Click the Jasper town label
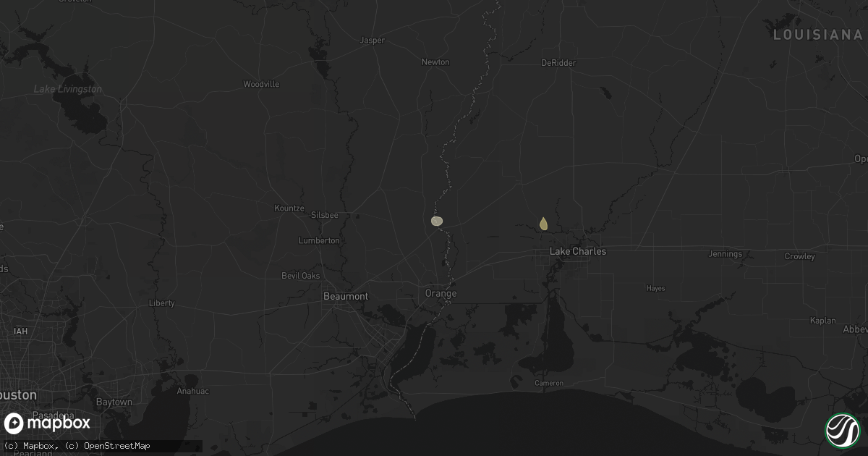The image size is (868, 456). (373, 41)
